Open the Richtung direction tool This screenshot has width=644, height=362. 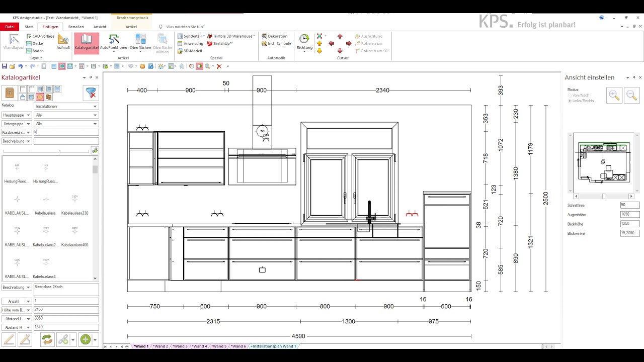click(304, 43)
